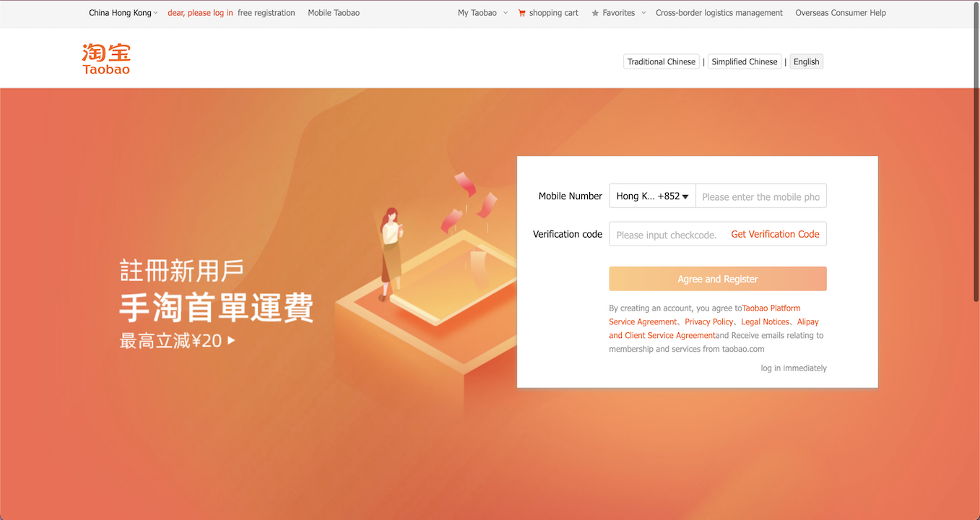Switch language to Simplified Chinese

[745, 61]
